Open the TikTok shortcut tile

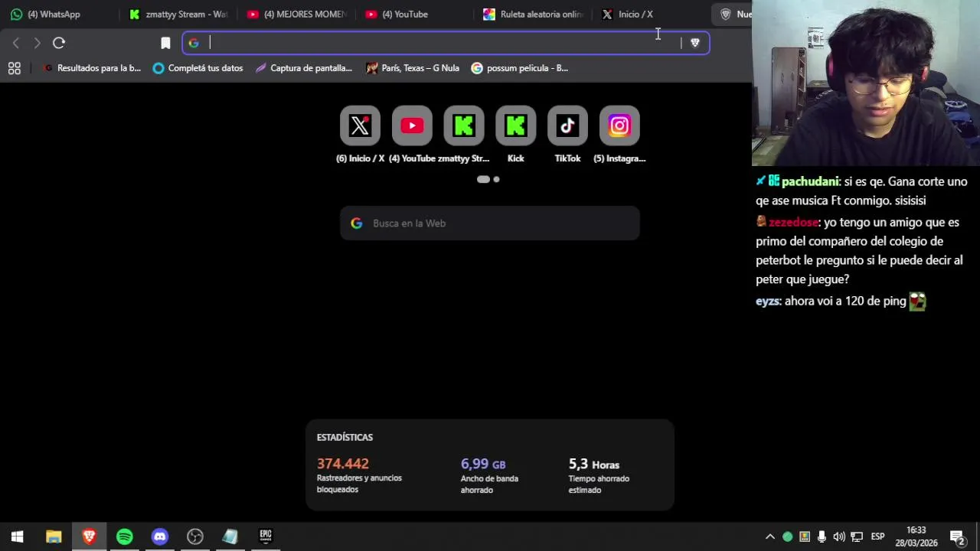pyautogui.click(x=567, y=126)
